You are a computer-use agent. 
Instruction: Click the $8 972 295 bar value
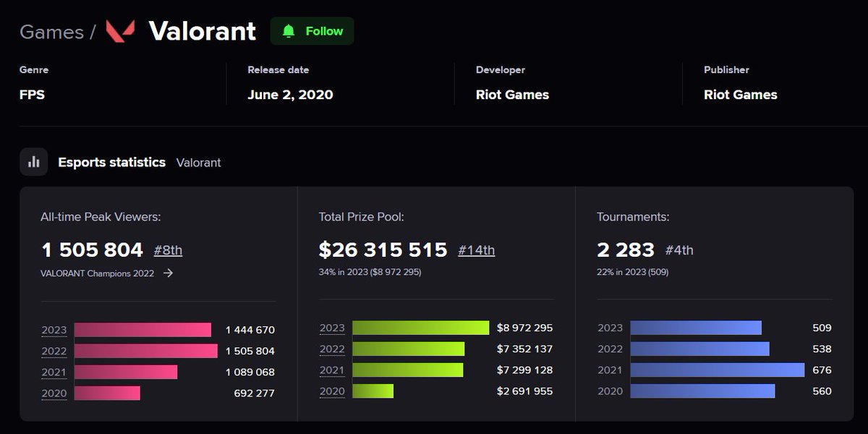tap(524, 328)
